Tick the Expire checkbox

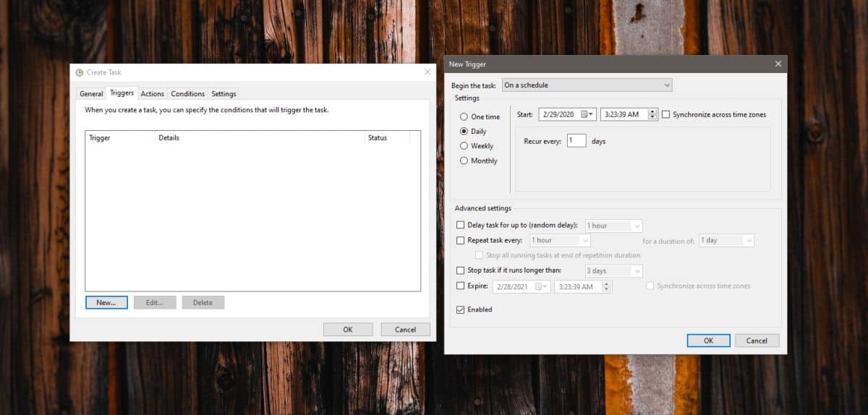461,286
